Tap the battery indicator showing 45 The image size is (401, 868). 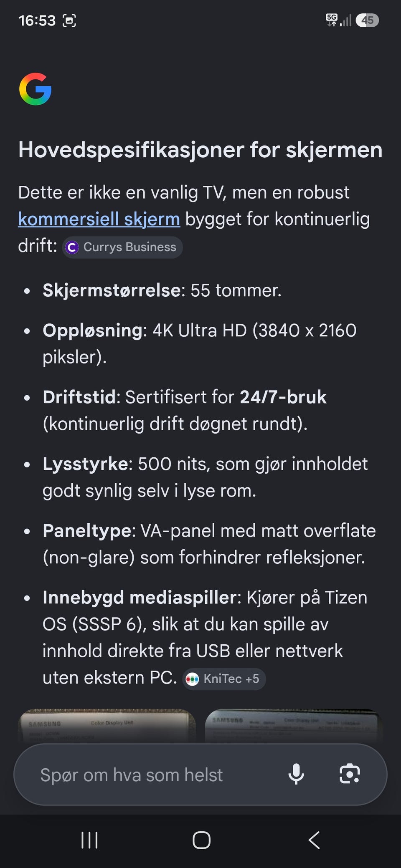point(367,20)
